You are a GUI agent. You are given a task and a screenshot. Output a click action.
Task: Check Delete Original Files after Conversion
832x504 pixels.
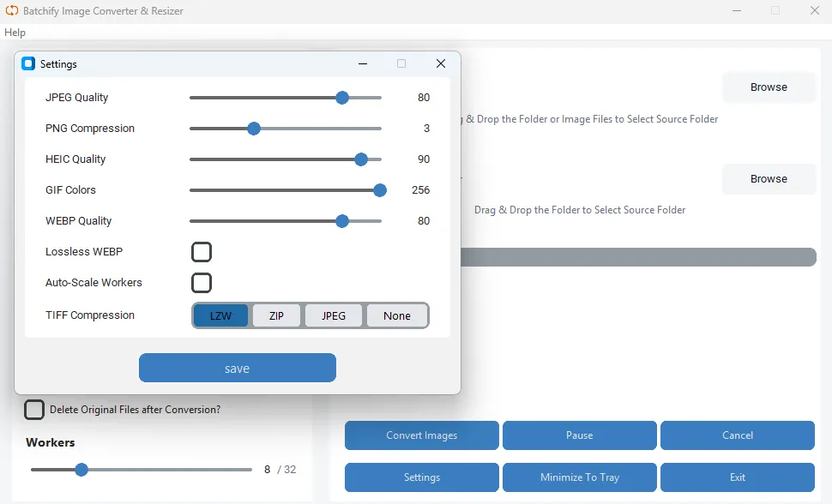(x=34, y=410)
